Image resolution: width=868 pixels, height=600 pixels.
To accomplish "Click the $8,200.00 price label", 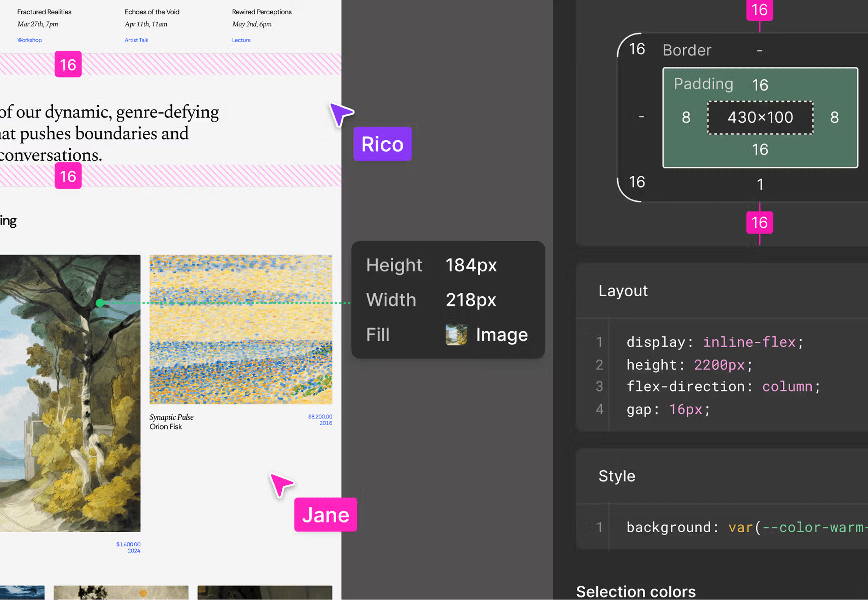I will pyautogui.click(x=320, y=417).
